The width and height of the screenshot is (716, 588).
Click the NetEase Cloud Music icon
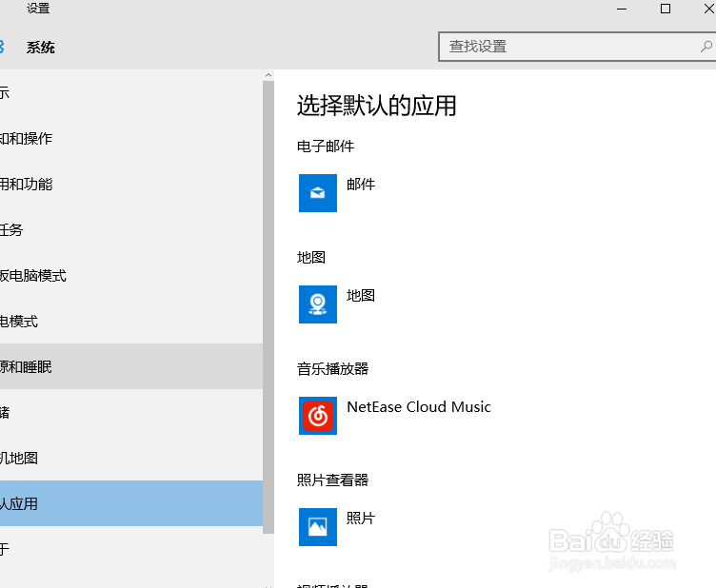(318, 416)
